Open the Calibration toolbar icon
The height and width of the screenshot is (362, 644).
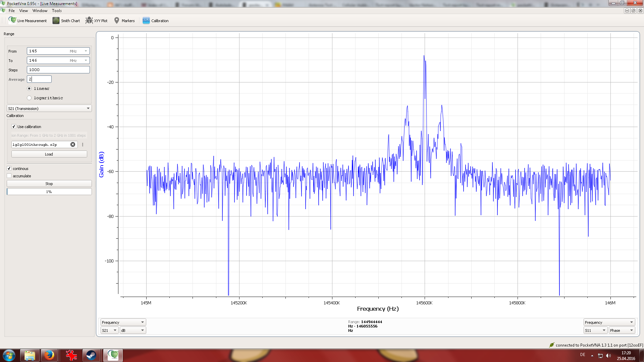pyautogui.click(x=146, y=20)
